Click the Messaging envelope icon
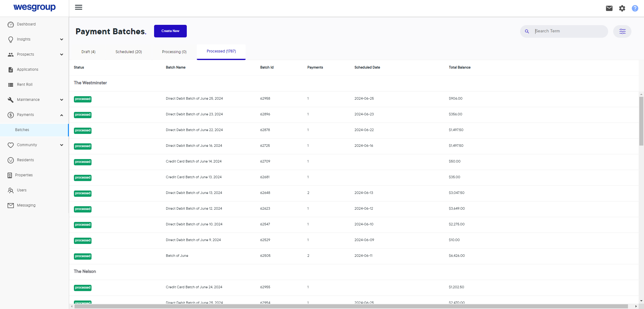The height and width of the screenshot is (309, 644). coord(11,206)
